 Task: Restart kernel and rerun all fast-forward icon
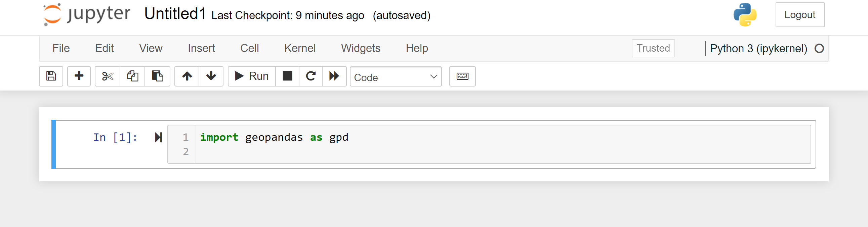click(x=334, y=76)
